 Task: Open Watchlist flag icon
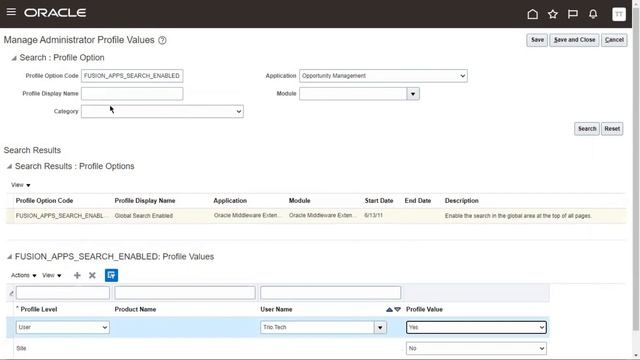pos(573,14)
